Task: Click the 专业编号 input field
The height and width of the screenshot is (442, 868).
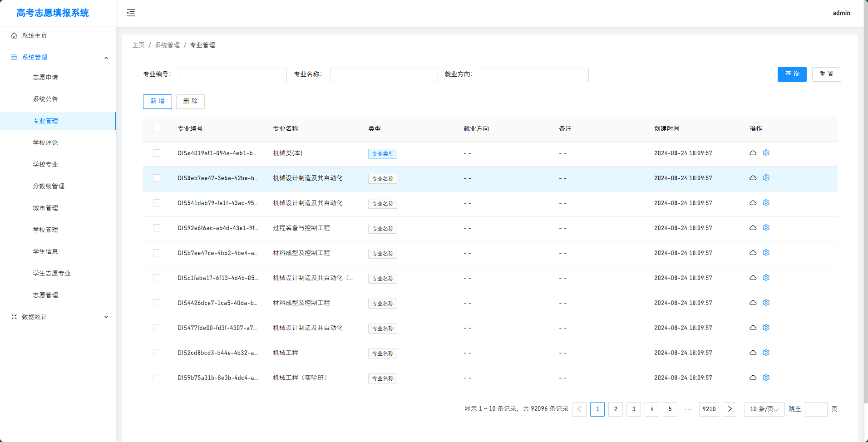Action: click(x=233, y=74)
